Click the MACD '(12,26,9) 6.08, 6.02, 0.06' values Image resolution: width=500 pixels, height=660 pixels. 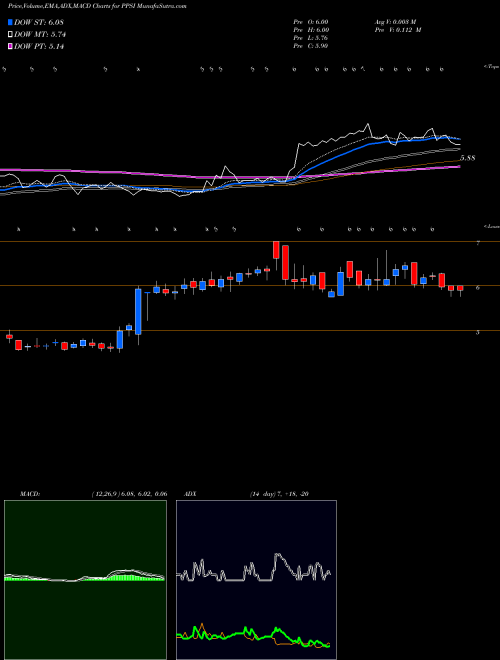pyautogui.click(x=129, y=494)
